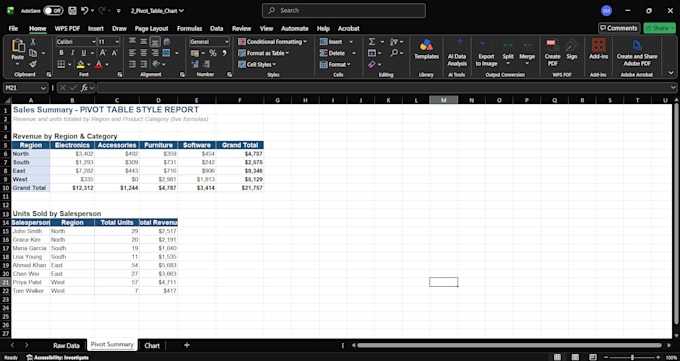Increase font size

point(103,53)
